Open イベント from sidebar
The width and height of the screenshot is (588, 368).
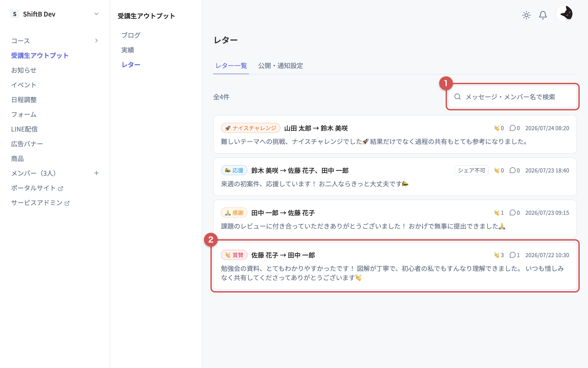(24, 85)
